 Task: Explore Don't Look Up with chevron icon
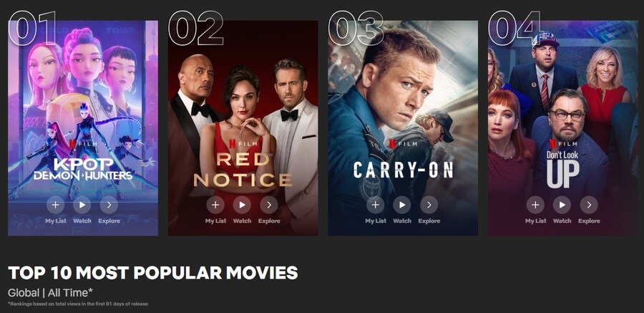pyautogui.click(x=589, y=205)
